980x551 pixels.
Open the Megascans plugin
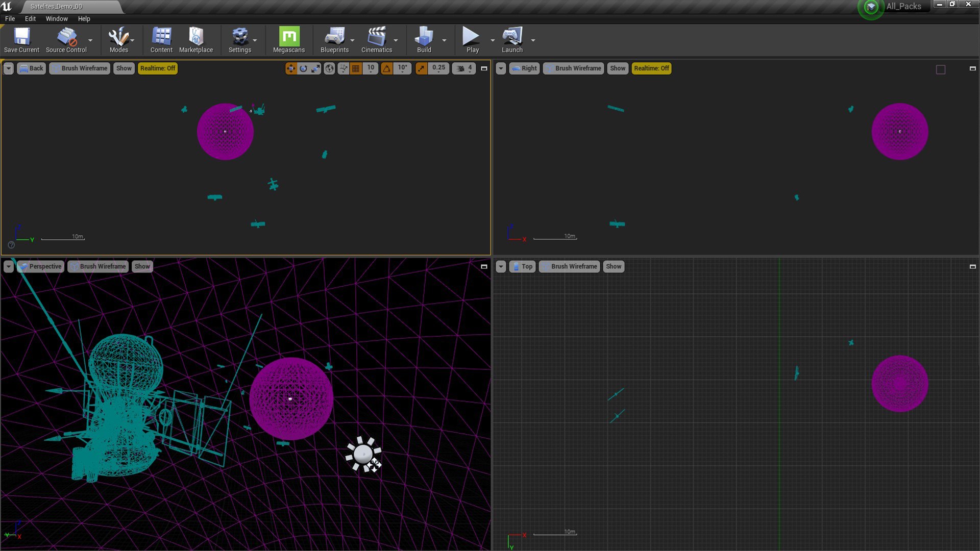pyautogui.click(x=289, y=40)
